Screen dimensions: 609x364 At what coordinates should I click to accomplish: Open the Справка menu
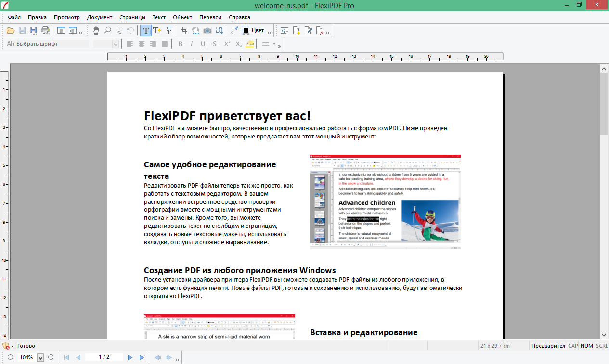(240, 17)
